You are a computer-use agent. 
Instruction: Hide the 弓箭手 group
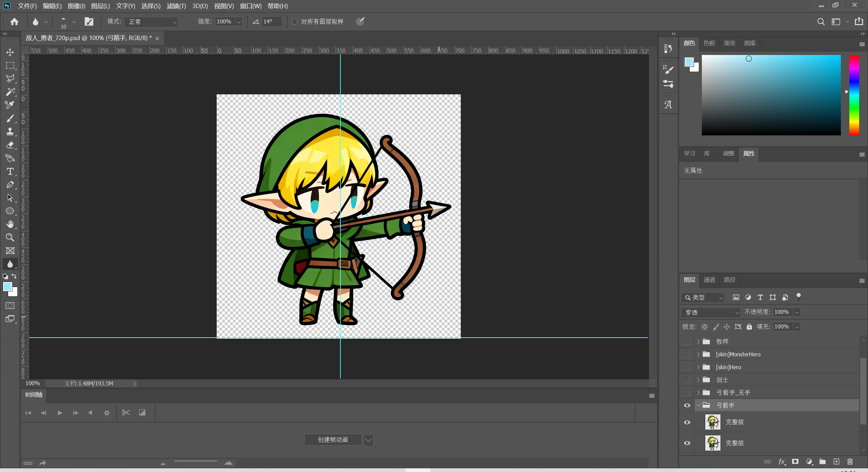pos(687,405)
